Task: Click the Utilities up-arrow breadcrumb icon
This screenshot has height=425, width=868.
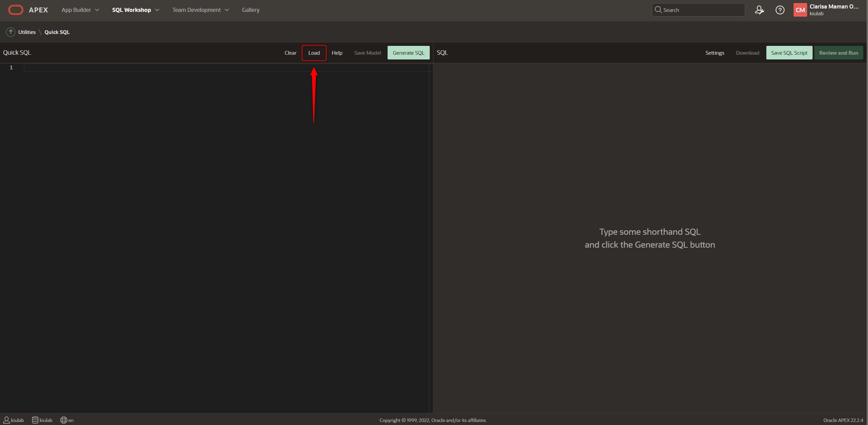Action: pos(11,32)
